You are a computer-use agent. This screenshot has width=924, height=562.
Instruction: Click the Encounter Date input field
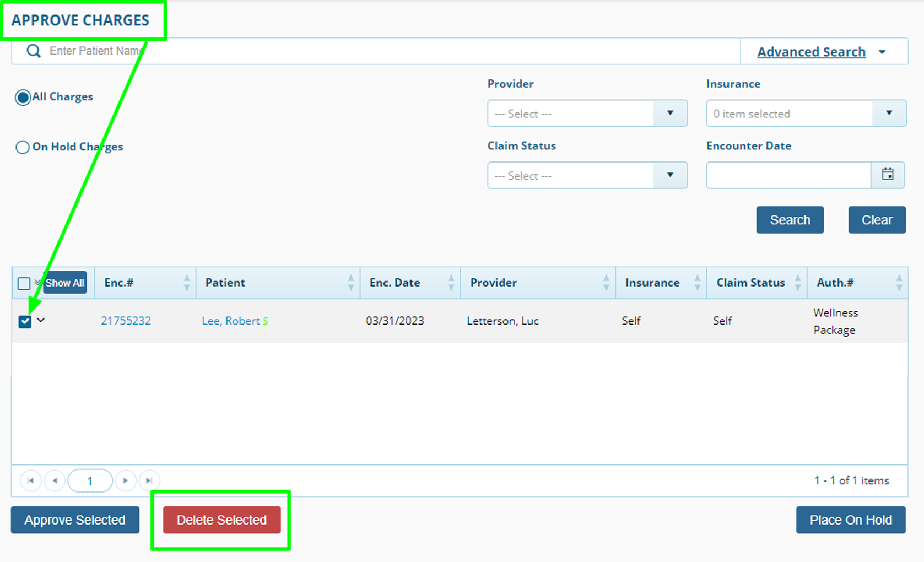(788, 175)
